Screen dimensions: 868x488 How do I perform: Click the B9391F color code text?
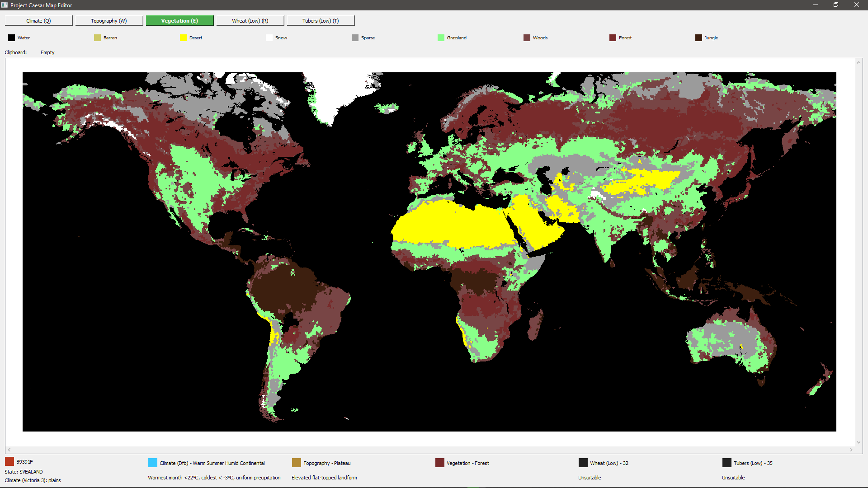[24, 462]
